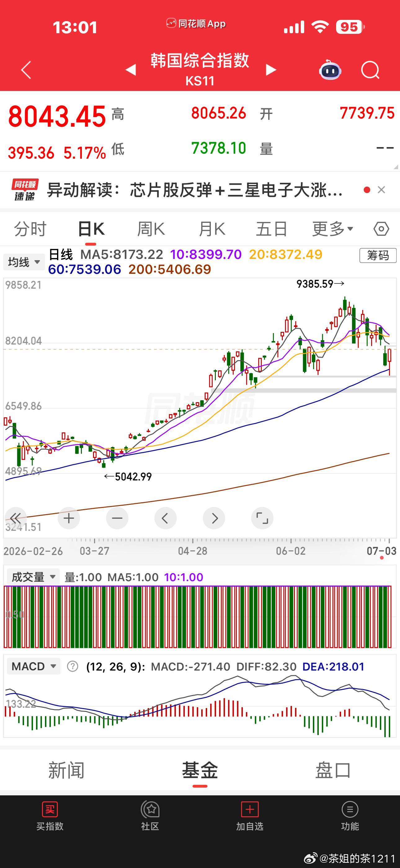The width and height of the screenshot is (400, 868).
Task: Zoom out chart with minus button
Action: coord(117,518)
